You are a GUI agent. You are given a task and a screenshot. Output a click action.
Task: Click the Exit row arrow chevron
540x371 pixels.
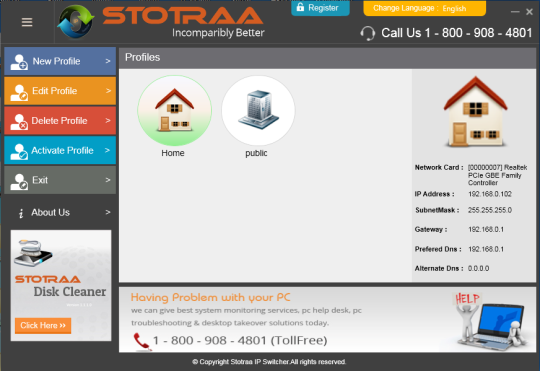[x=108, y=180]
